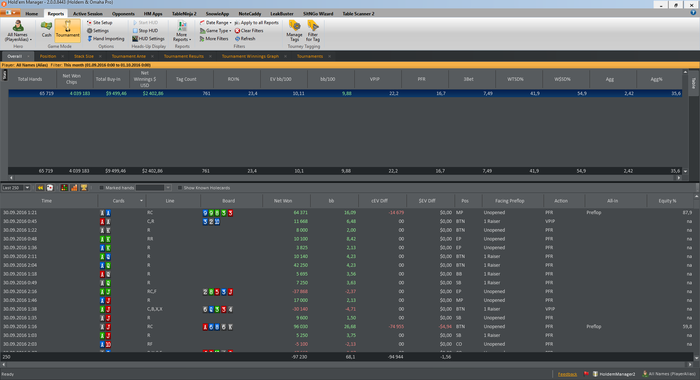Image resolution: width=700 pixels, height=380 pixels.
Task: Close the Tournaments report tab
Action: 329,56
